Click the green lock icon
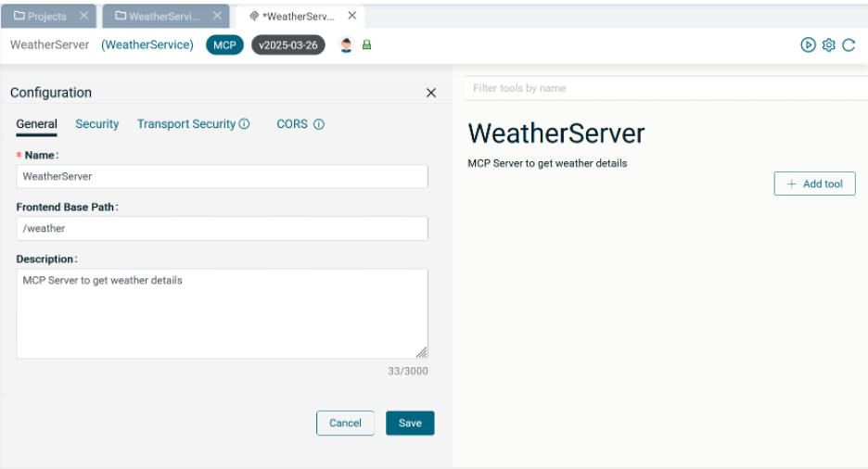Viewport: 868px width, 469px height. [x=366, y=44]
